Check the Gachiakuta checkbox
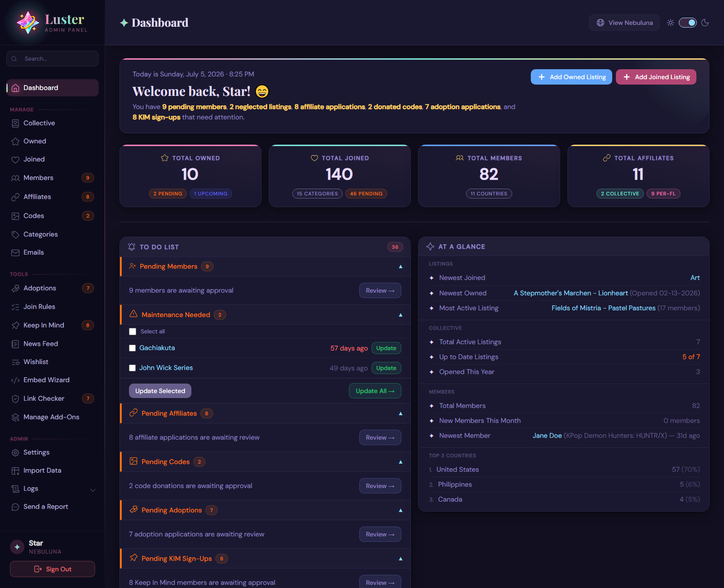Image resolution: width=724 pixels, height=588 pixels. [133, 348]
